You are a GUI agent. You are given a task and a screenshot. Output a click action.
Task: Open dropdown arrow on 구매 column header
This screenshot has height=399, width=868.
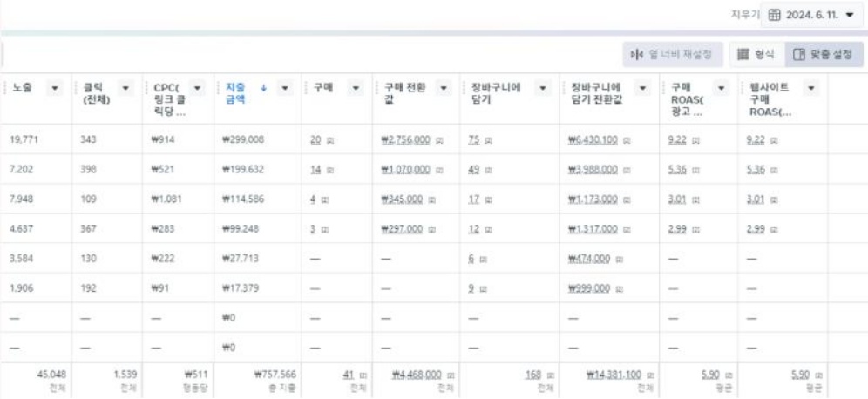point(356,88)
